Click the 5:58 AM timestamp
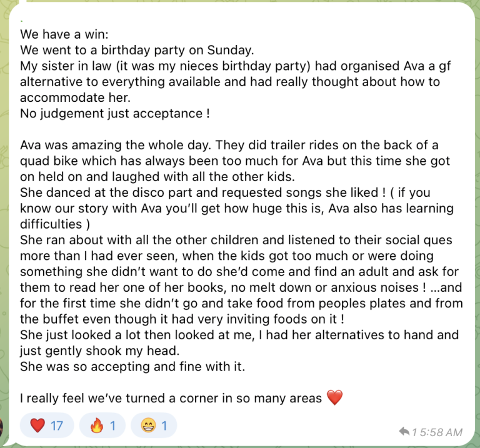The width and height of the screenshot is (480, 448). tap(441, 432)
